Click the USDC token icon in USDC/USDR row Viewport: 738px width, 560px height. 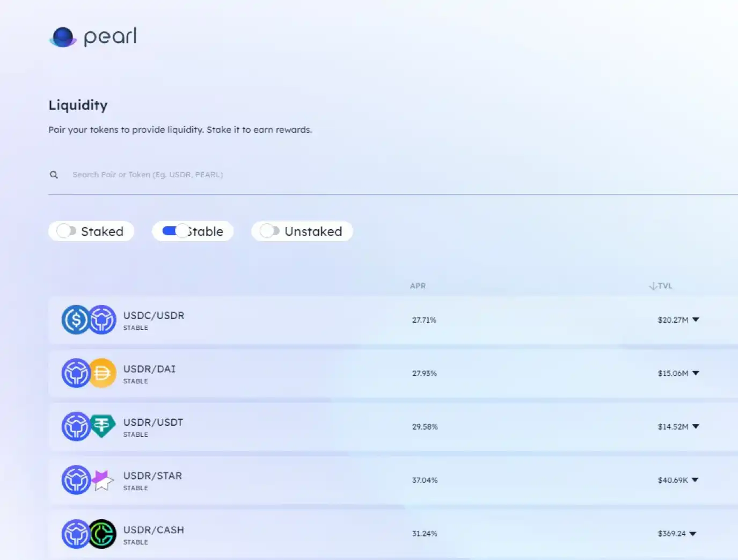76,320
